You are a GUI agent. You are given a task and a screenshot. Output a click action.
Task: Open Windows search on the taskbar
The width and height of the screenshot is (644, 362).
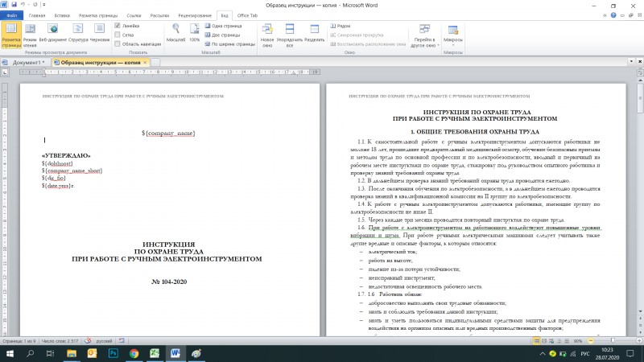pyautogui.click(x=30, y=353)
